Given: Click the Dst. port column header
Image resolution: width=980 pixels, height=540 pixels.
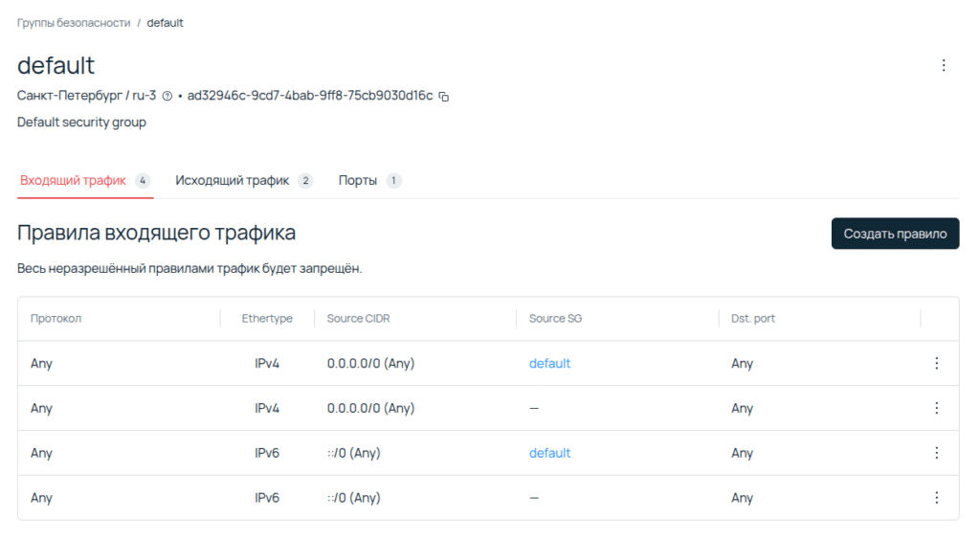Looking at the screenshot, I should coord(753,319).
